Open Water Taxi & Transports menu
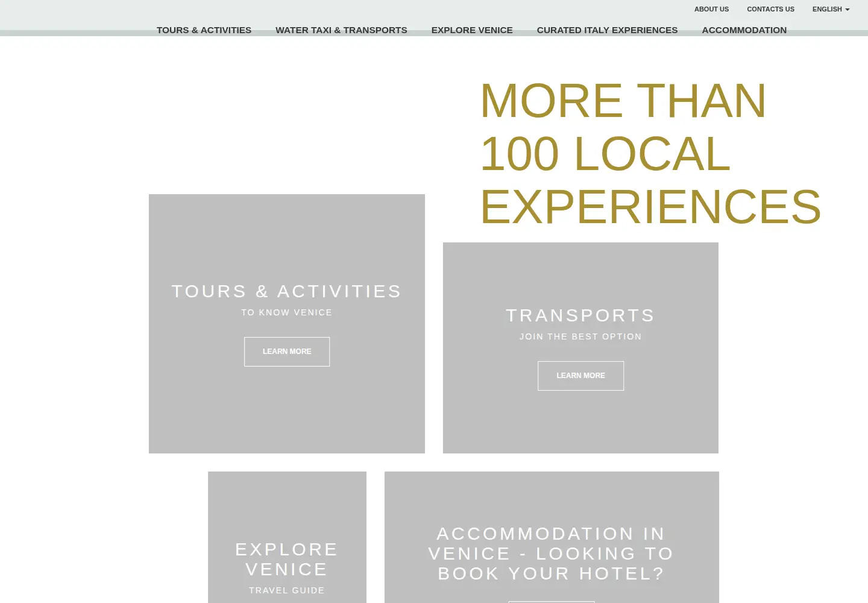Screen dimensions: 868x603 341,30
